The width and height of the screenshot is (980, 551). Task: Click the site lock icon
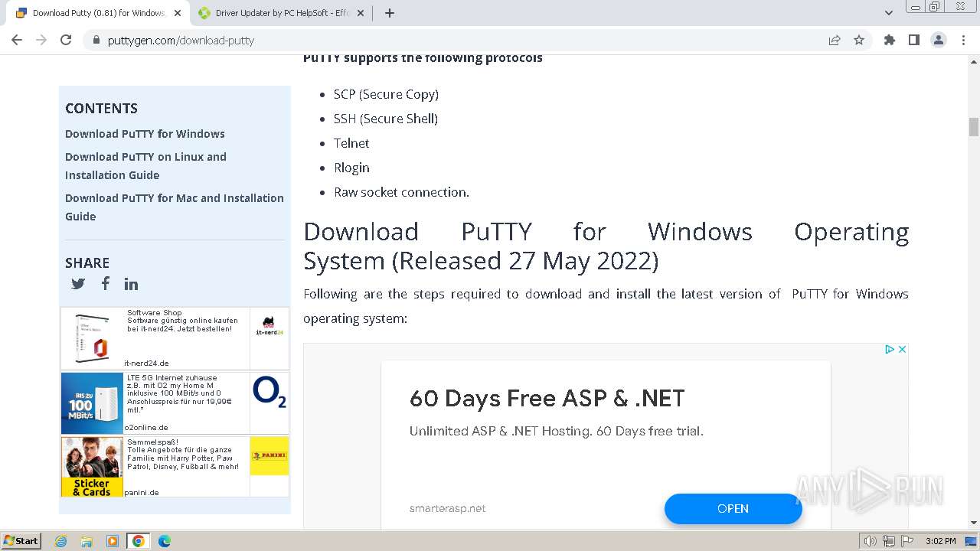pos(96,41)
